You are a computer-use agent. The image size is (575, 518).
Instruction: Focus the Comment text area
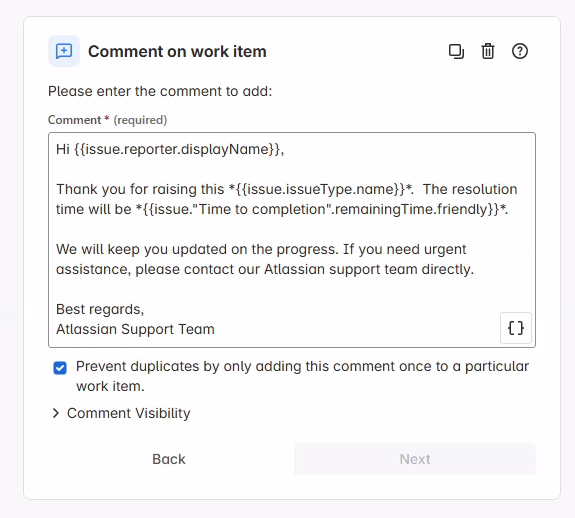pos(292,240)
